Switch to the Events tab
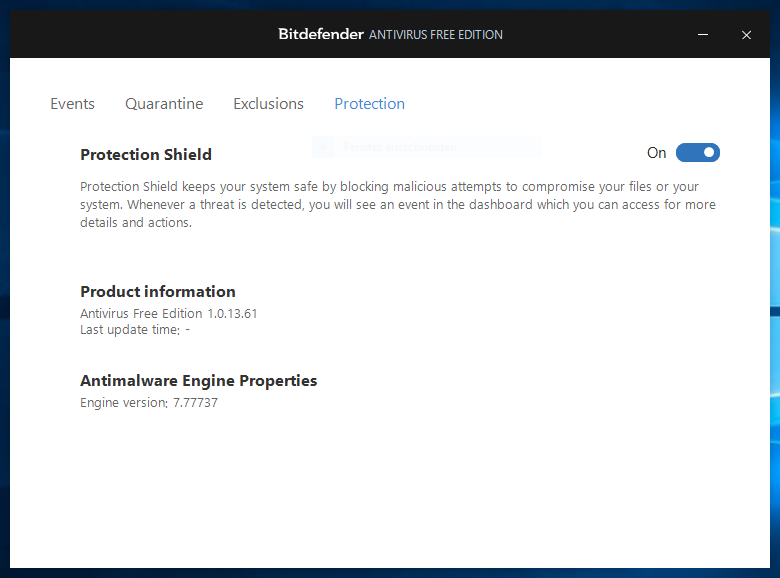The image size is (780, 578). click(72, 104)
